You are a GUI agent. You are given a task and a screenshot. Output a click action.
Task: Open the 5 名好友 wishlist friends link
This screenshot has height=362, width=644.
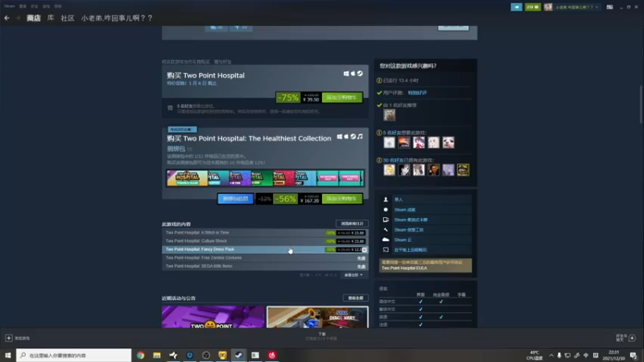393,133
